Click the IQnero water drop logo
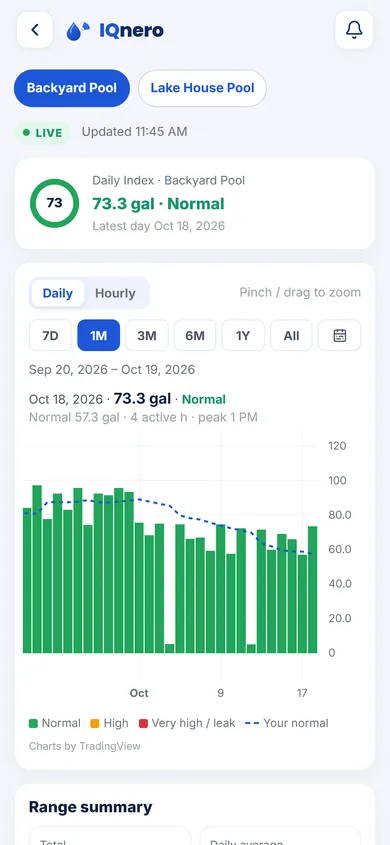This screenshot has width=390, height=845. (x=78, y=31)
